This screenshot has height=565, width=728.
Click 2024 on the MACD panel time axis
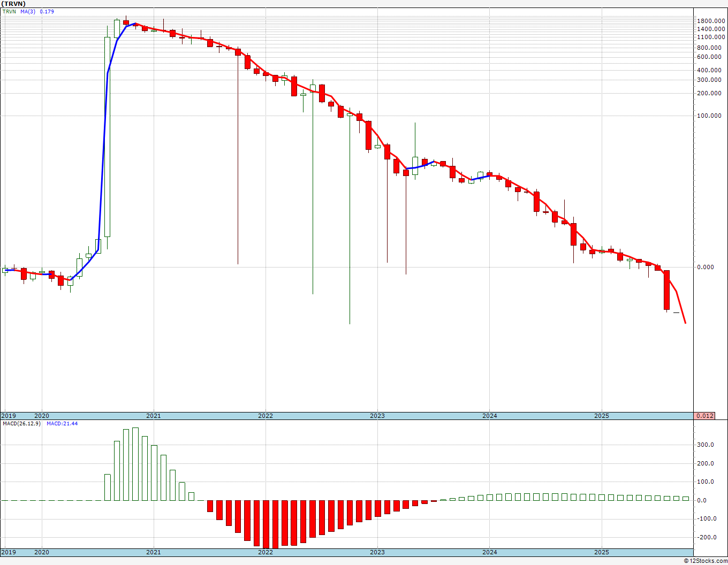(x=489, y=552)
